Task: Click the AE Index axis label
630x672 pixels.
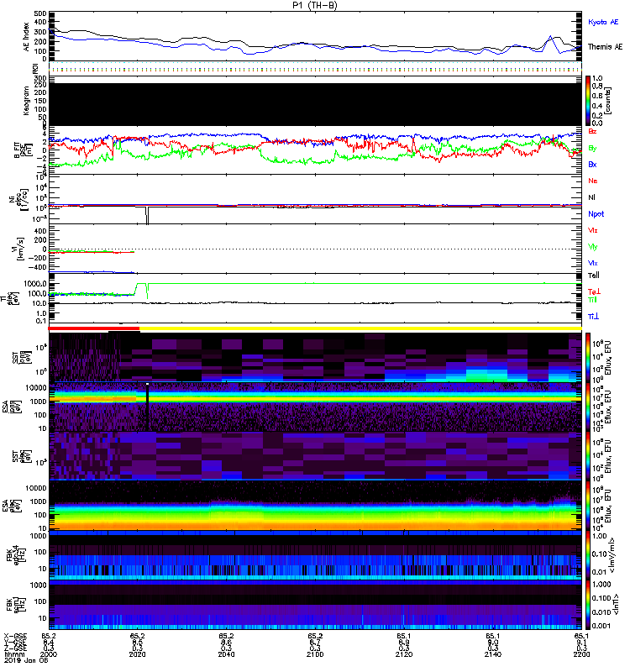Action: pos(27,37)
